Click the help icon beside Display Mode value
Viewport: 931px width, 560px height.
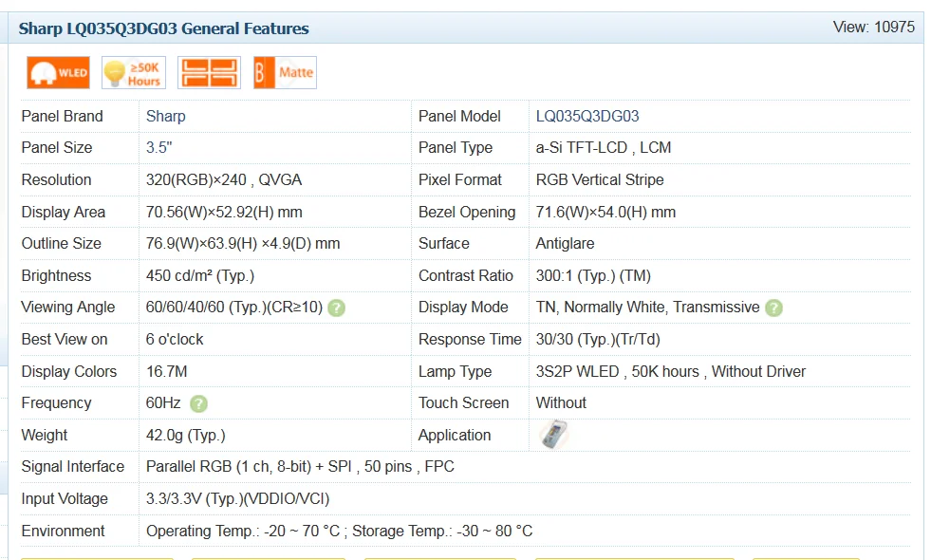[x=773, y=308]
